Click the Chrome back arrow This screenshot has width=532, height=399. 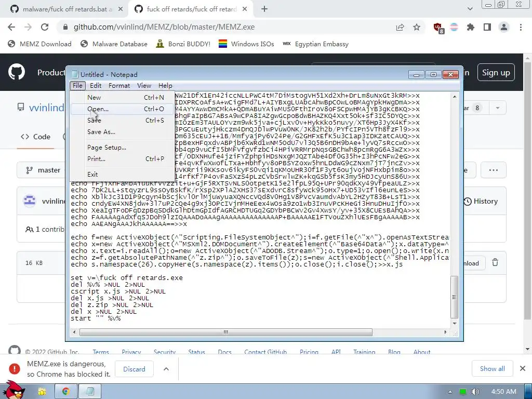11,27
